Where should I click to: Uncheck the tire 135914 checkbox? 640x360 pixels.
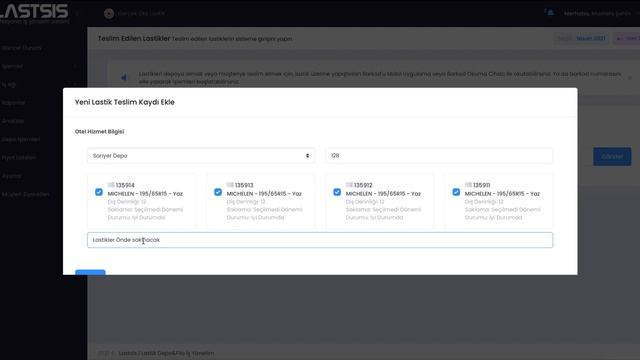click(x=99, y=192)
